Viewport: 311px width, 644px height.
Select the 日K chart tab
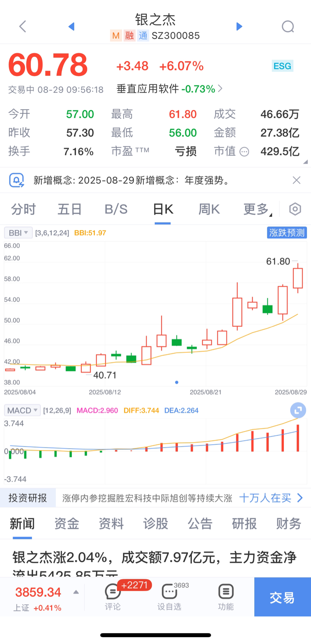click(163, 209)
